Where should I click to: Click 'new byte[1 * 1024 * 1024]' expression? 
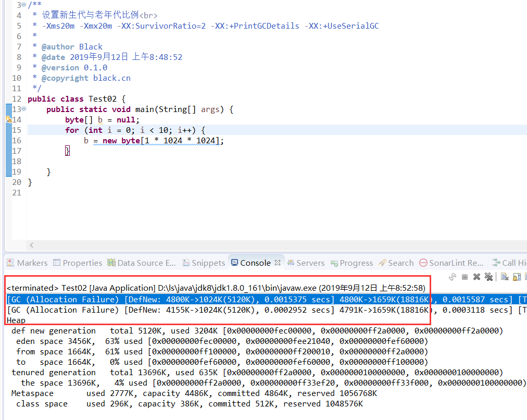pos(161,141)
